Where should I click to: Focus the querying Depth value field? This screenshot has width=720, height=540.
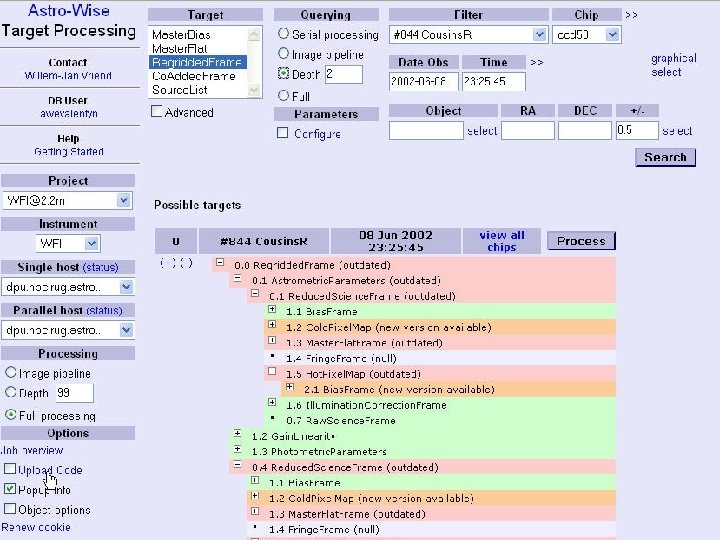pos(343,74)
